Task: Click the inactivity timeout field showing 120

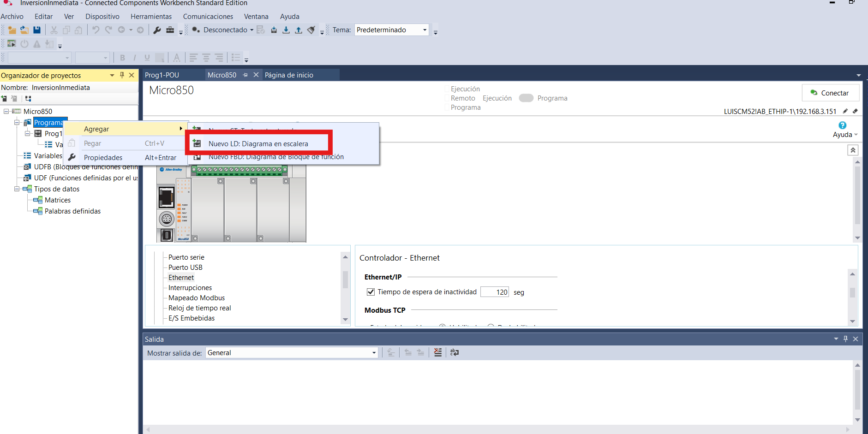Action: pyautogui.click(x=495, y=292)
